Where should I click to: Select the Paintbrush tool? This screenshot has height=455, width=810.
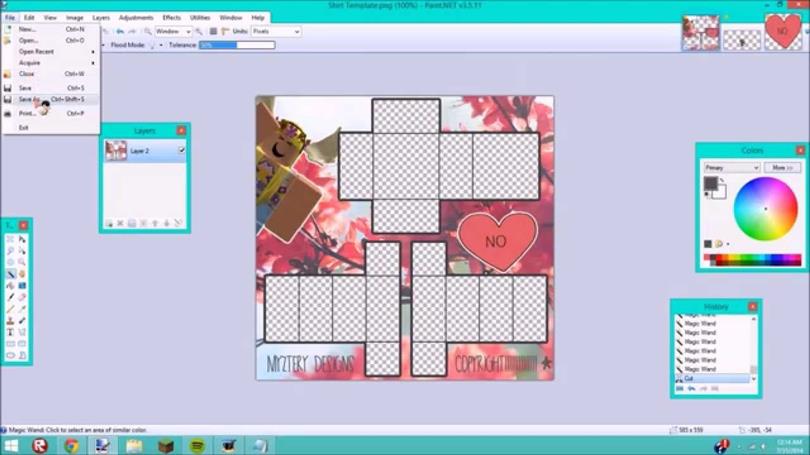coord(10,297)
